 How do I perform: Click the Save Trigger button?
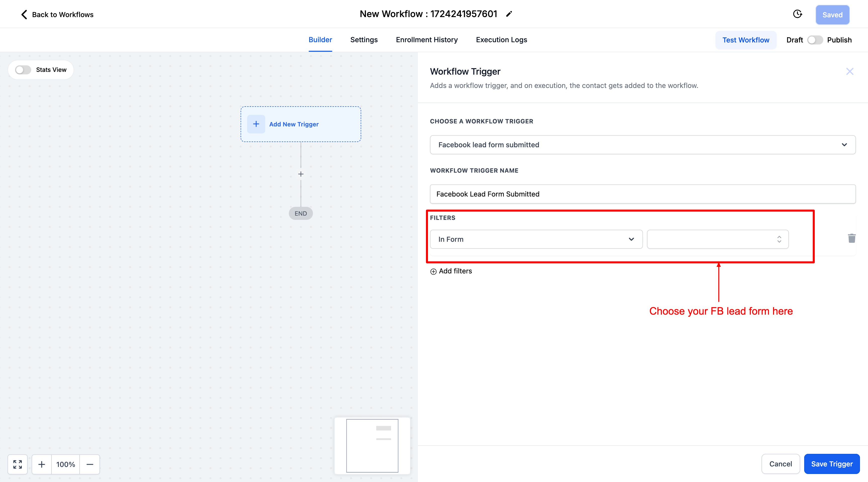[832, 464]
